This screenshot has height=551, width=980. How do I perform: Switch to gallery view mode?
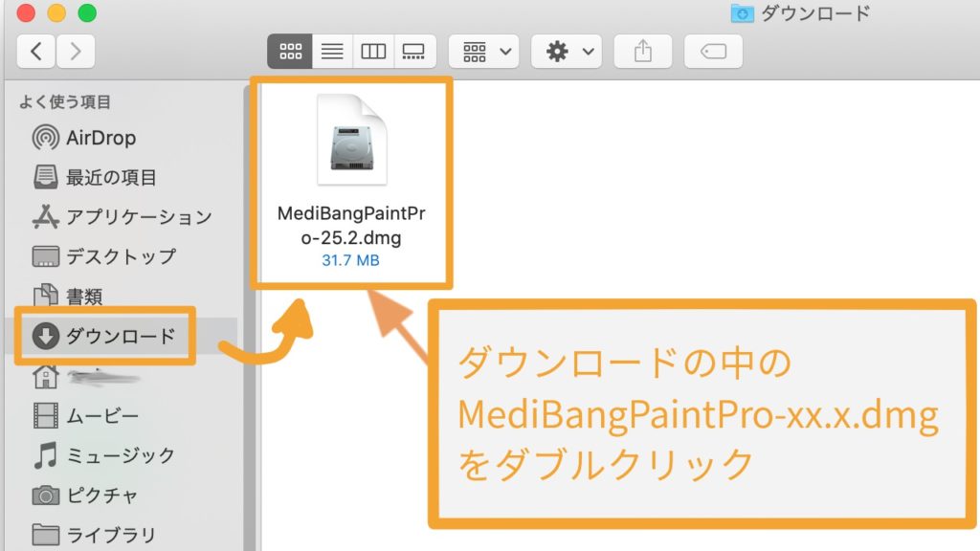pos(414,52)
